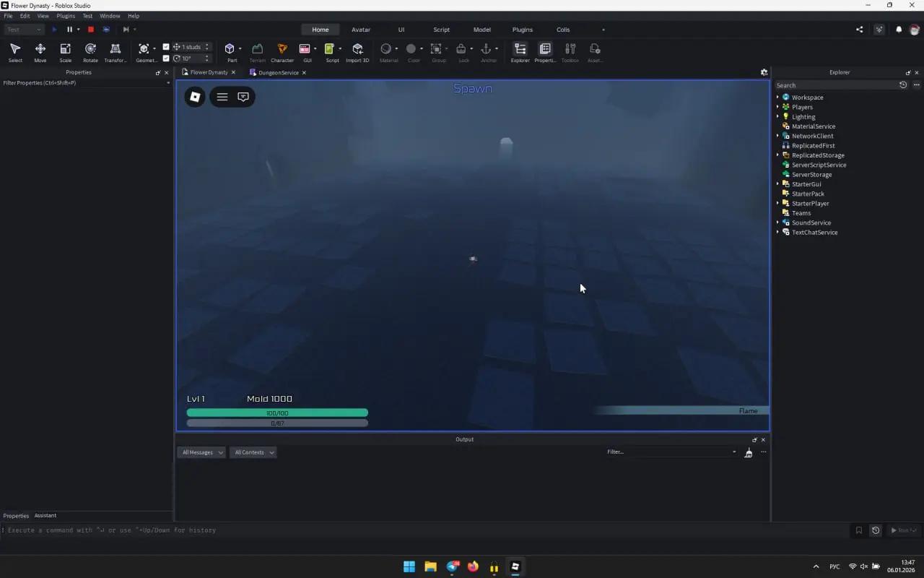
Task: Open the Edit menu
Action: tap(25, 16)
